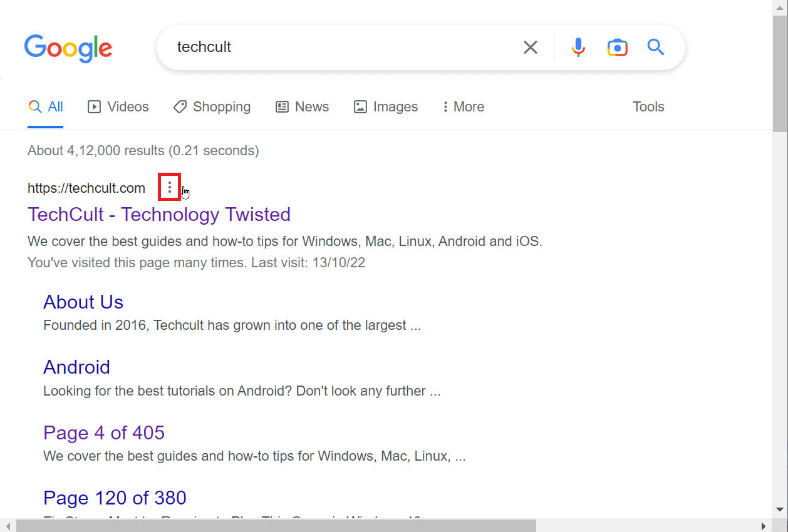Click the Google logo

point(68,49)
